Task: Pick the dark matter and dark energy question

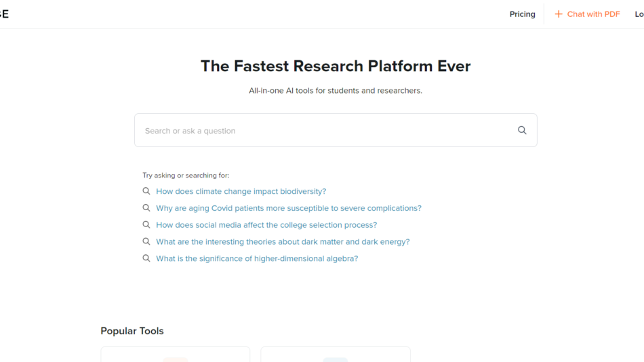Action: click(x=283, y=241)
